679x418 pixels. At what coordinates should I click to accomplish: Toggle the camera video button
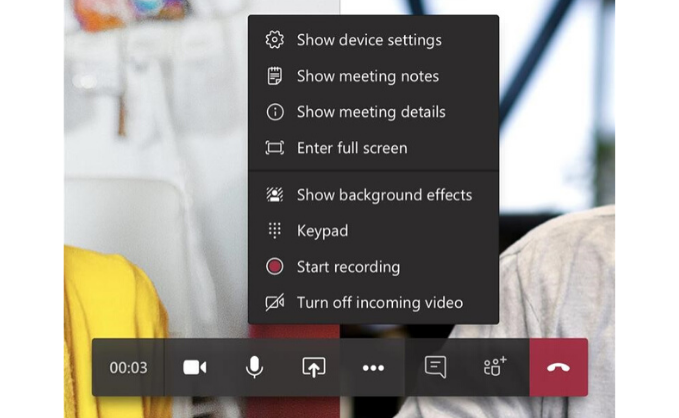[x=194, y=368]
